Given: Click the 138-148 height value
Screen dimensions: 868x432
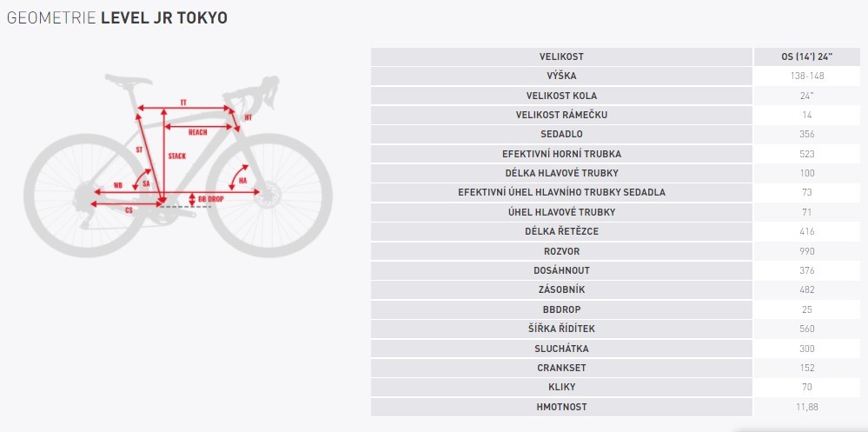Looking at the screenshot, I should coord(807,76).
